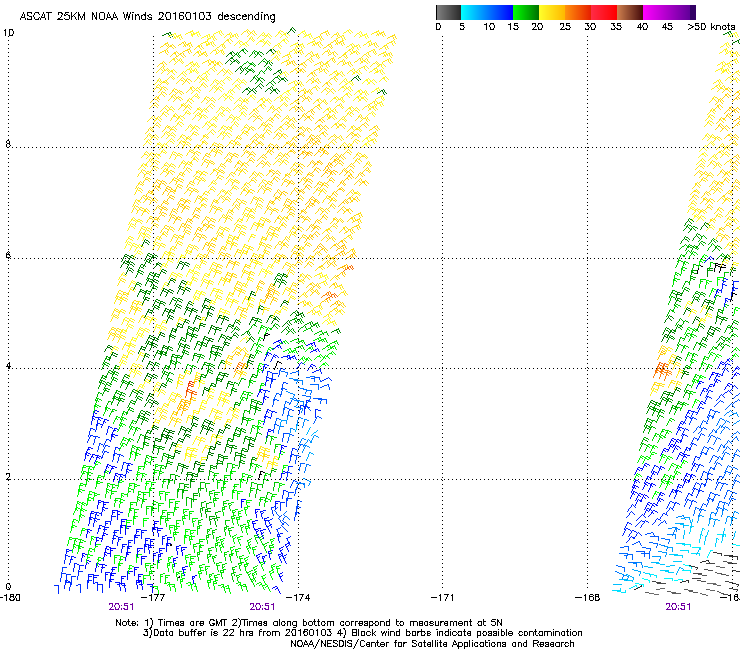This screenshot has width=740, height=650.
Task: Click the cyan-to-blue 5-15 knots color bar segment
Action: point(487,12)
